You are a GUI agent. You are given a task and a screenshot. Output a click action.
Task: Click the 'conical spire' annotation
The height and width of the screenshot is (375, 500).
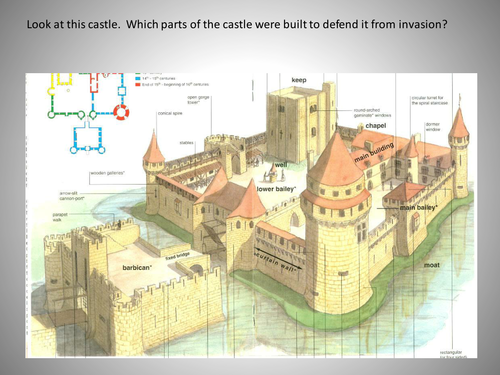tap(170, 113)
